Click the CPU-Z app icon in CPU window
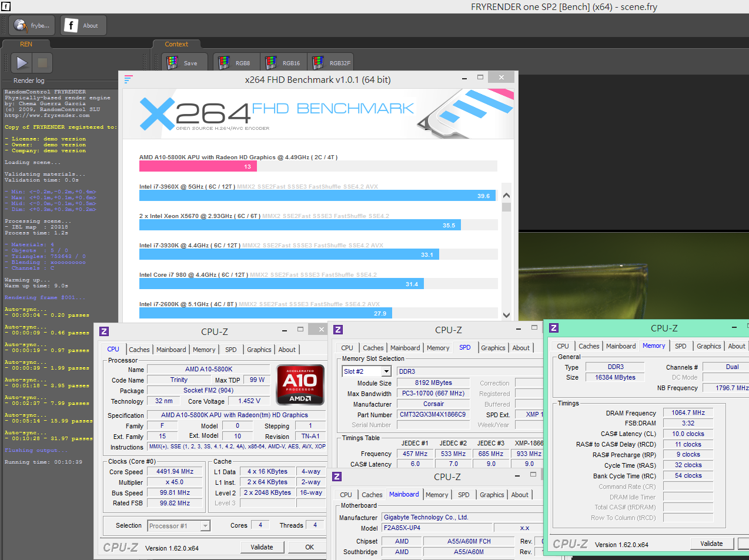Image resolution: width=749 pixels, height=560 pixels. point(104,331)
